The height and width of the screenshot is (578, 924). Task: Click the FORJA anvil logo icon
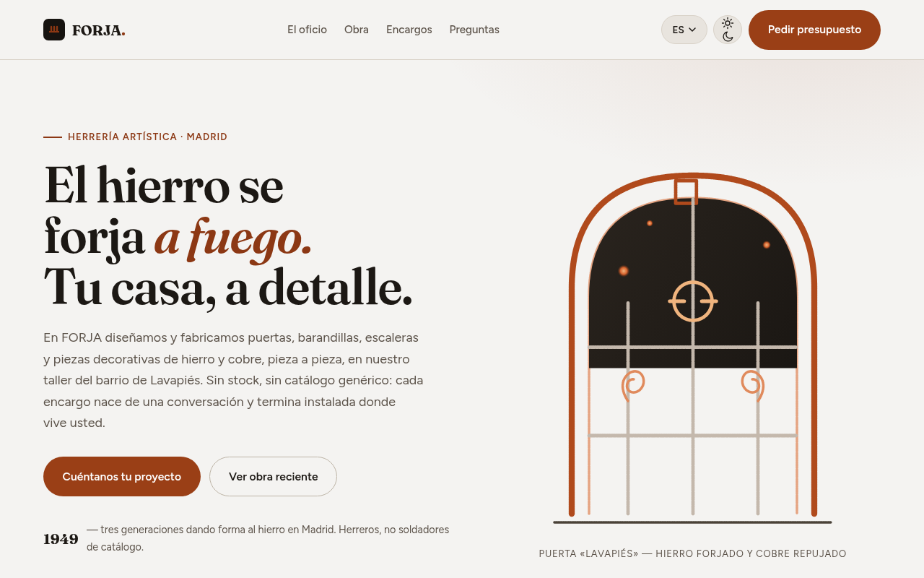54,30
